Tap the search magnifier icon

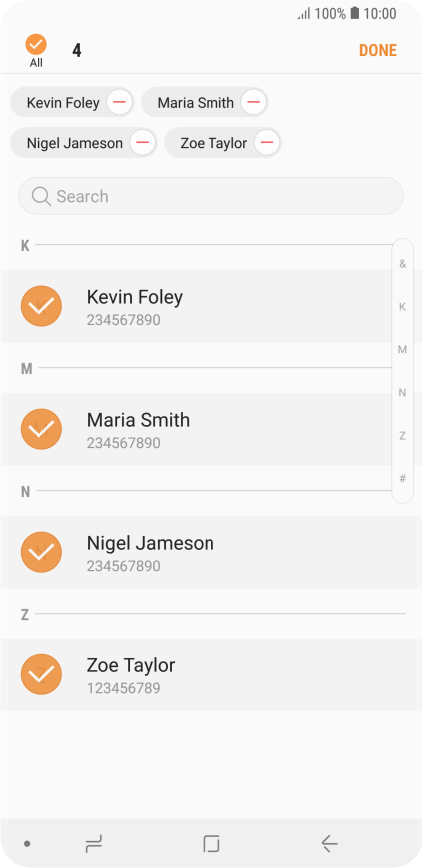pyautogui.click(x=41, y=196)
